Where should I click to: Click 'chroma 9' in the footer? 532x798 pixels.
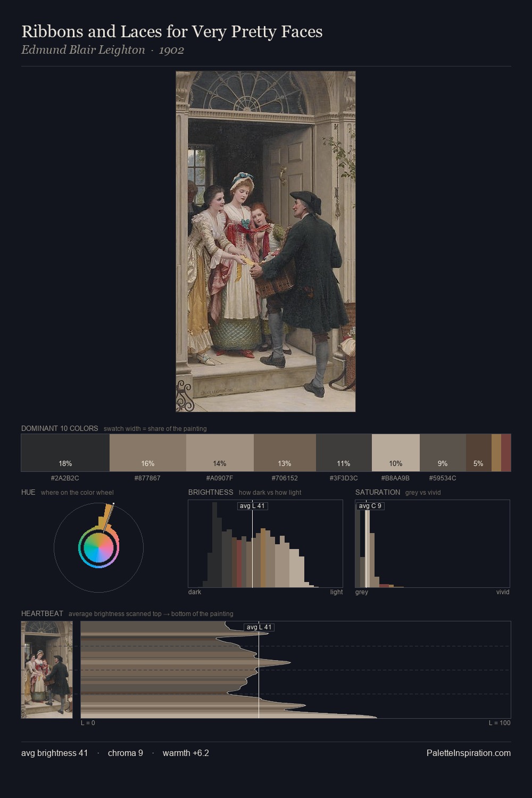point(126,753)
